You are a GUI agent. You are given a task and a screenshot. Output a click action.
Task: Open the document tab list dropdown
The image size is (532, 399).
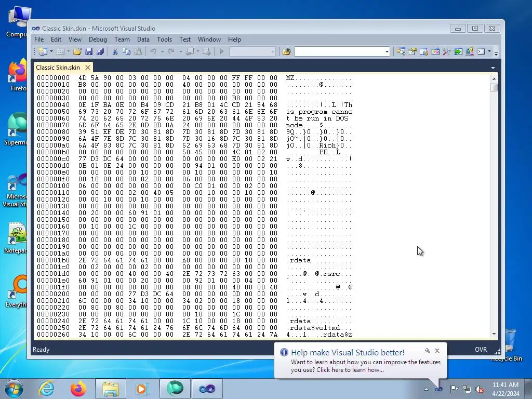pyautogui.click(x=493, y=68)
